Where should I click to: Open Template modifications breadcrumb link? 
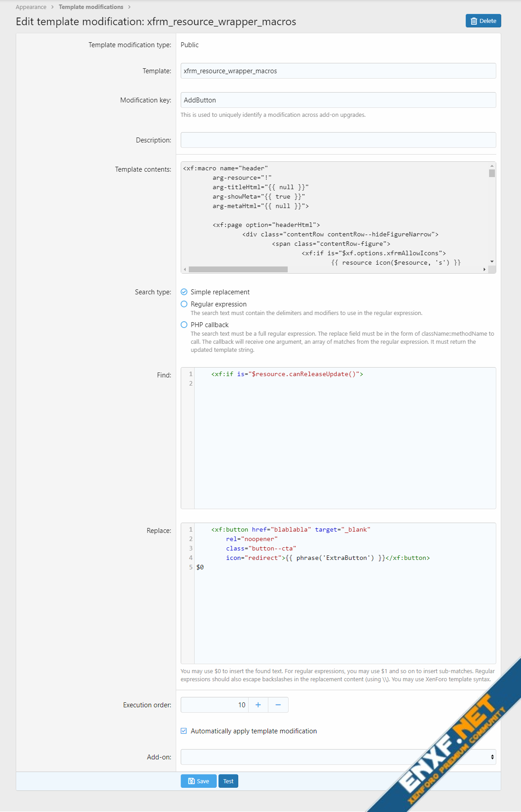pyautogui.click(x=91, y=7)
